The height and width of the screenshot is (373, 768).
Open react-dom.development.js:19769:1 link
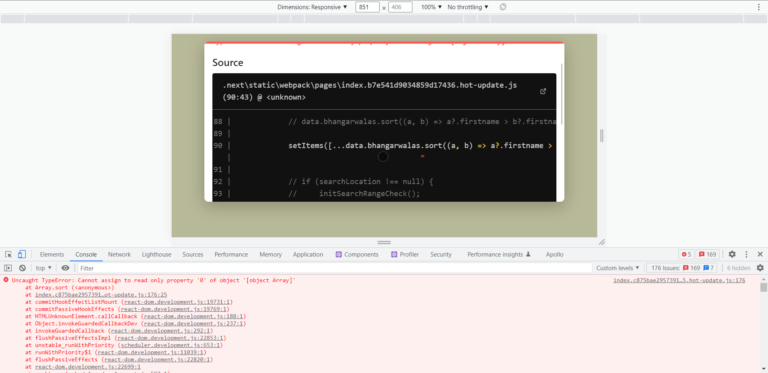(173, 309)
